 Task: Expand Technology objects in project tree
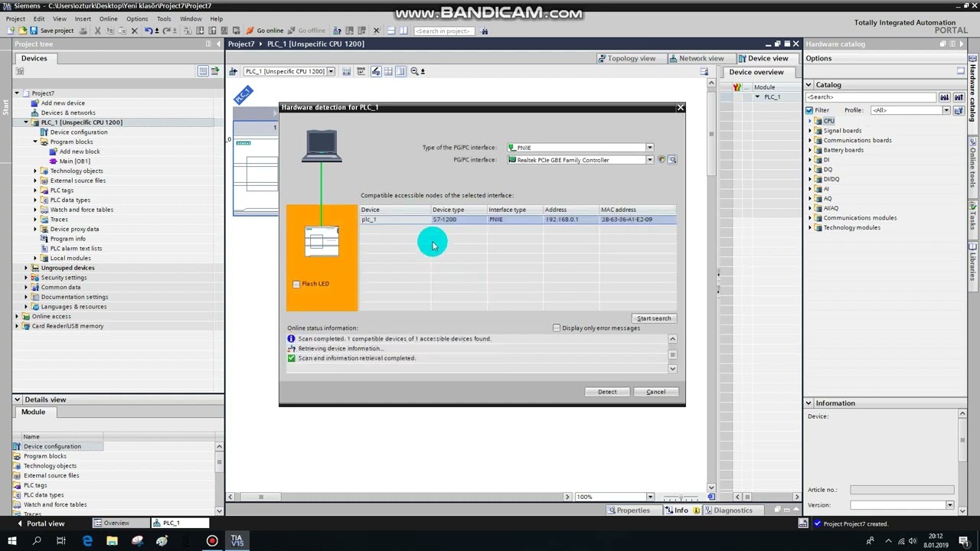pos(35,171)
